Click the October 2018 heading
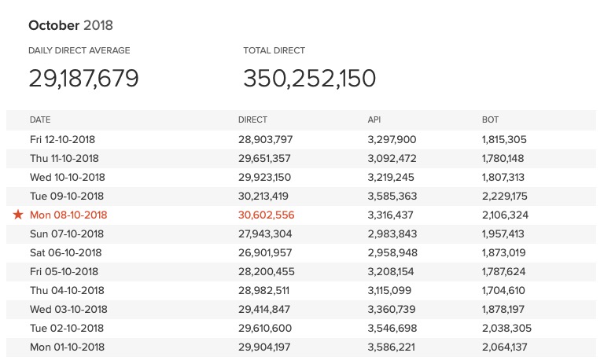The height and width of the screenshot is (364, 604). pos(70,25)
